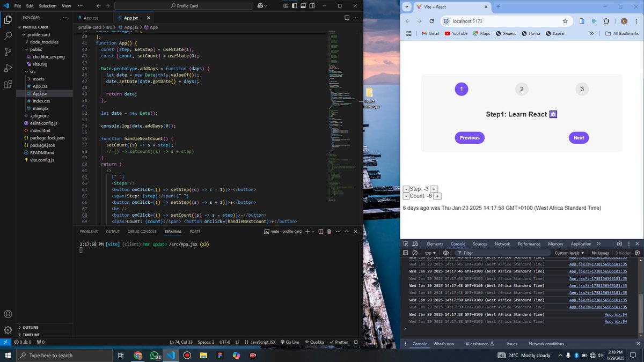Kill the terminal with trash icon

tap(329, 232)
